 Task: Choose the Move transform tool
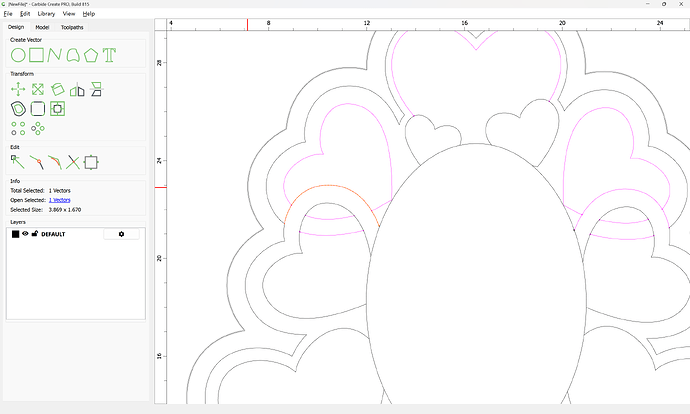(x=18, y=89)
